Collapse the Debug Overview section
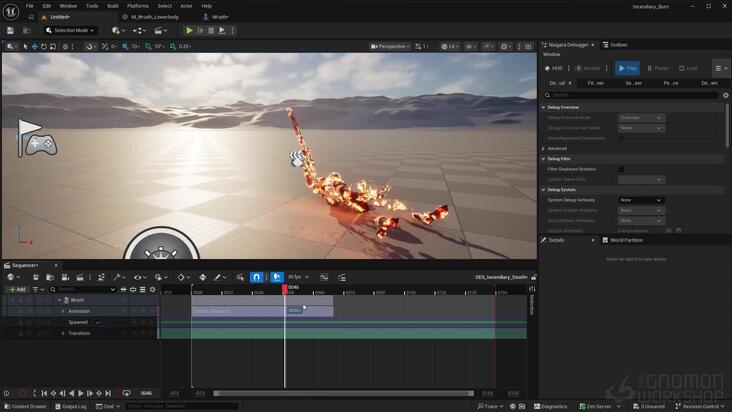Viewport: 732px width, 412px height. tap(543, 107)
